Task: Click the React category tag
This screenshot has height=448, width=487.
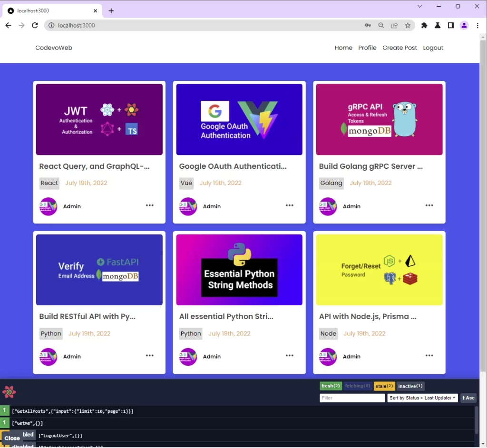Action: pos(49,183)
